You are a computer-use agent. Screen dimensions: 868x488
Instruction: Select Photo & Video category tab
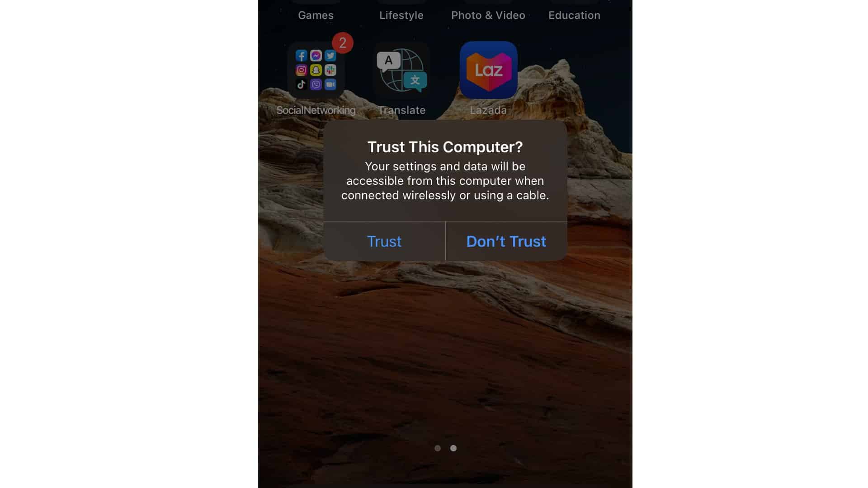click(x=488, y=15)
